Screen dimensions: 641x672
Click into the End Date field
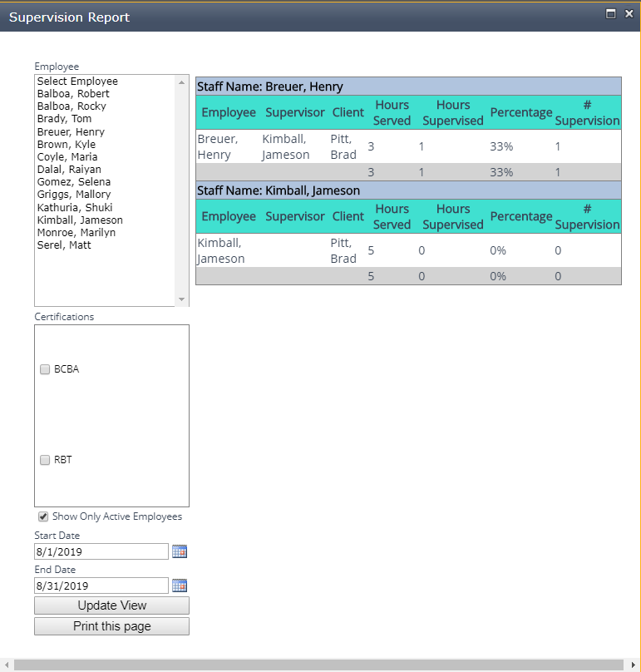tap(101, 586)
